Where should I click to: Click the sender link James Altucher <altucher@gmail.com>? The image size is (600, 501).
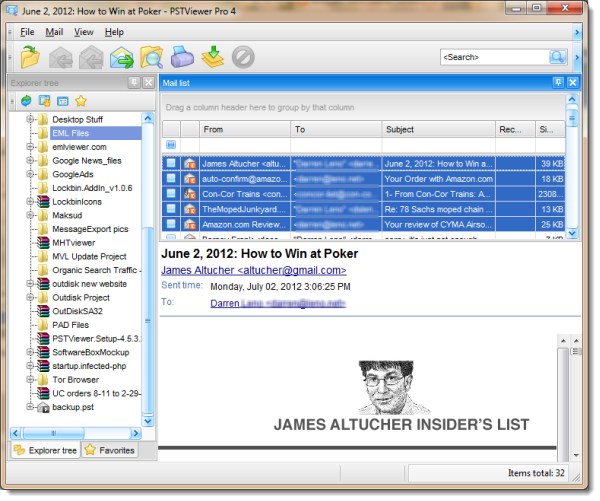(253, 271)
